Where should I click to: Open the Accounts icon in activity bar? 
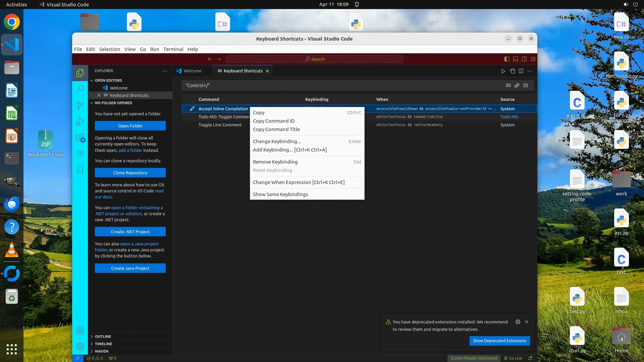(x=80, y=330)
